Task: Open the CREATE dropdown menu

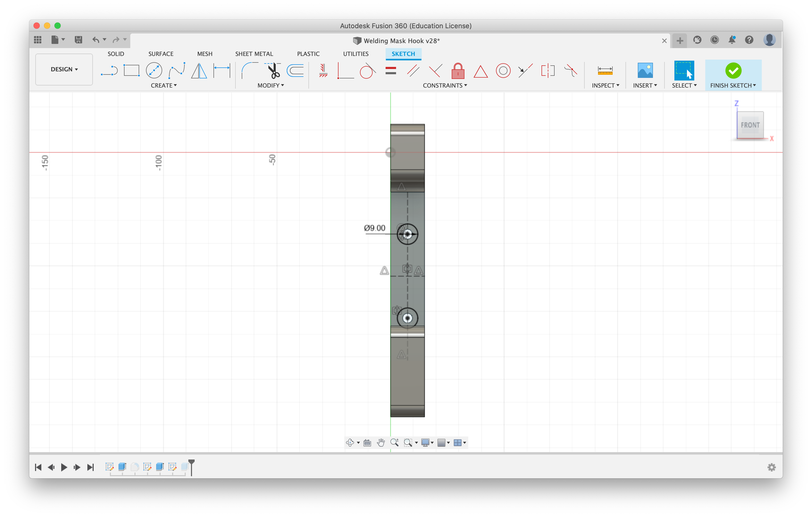Action: [164, 85]
